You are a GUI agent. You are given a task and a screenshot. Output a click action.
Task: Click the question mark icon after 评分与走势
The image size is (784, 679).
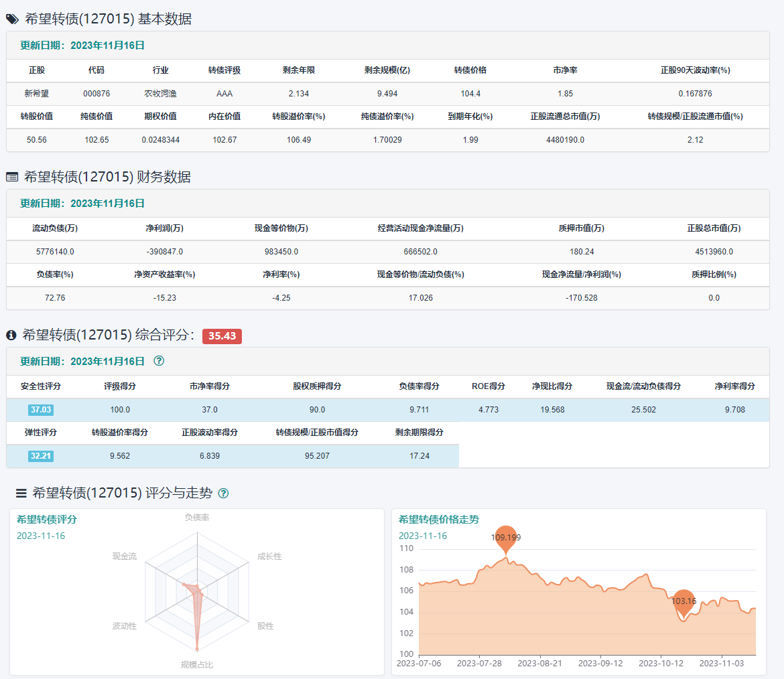point(224,494)
